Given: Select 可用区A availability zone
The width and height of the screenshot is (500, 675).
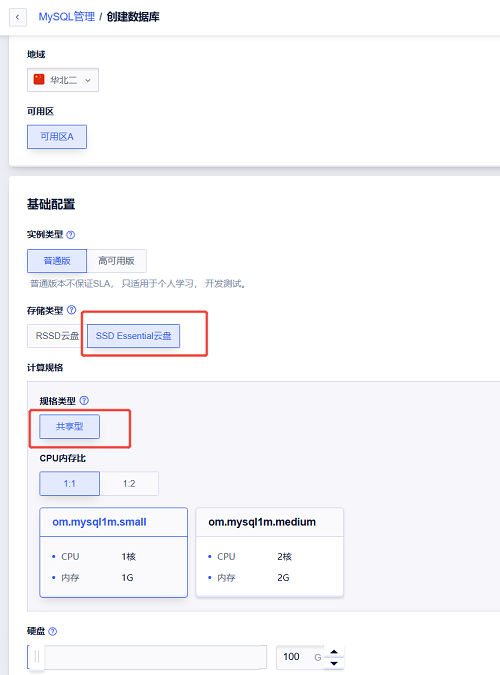Looking at the screenshot, I should pos(57,137).
